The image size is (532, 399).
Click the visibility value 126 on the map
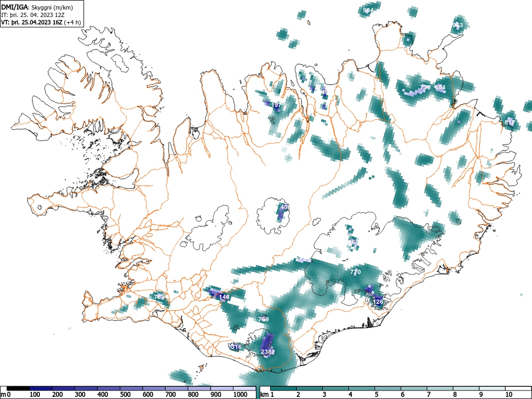[378, 302]
